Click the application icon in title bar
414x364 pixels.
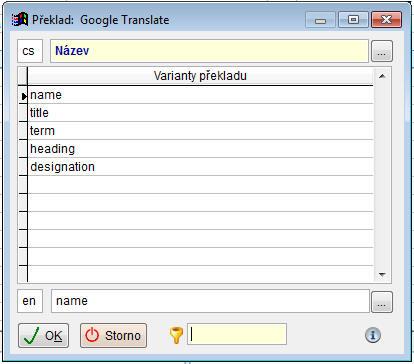(20, 20)
